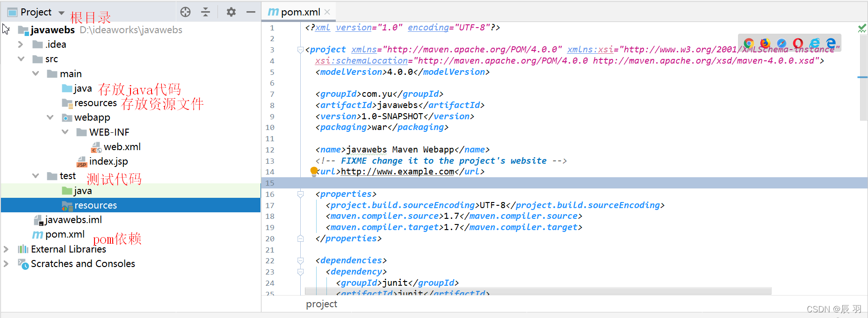Fold the dependency block on line 23

tap(300, 272)
